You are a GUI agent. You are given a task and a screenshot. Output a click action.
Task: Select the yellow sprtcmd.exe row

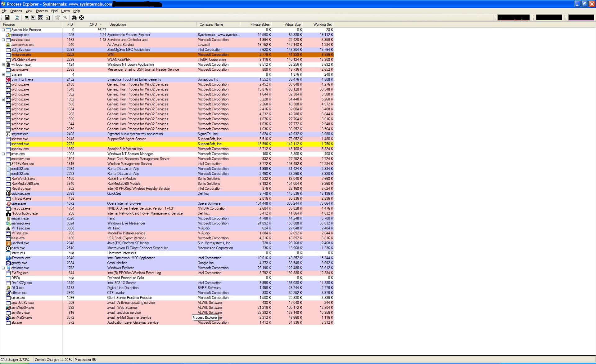coord(167,144)
